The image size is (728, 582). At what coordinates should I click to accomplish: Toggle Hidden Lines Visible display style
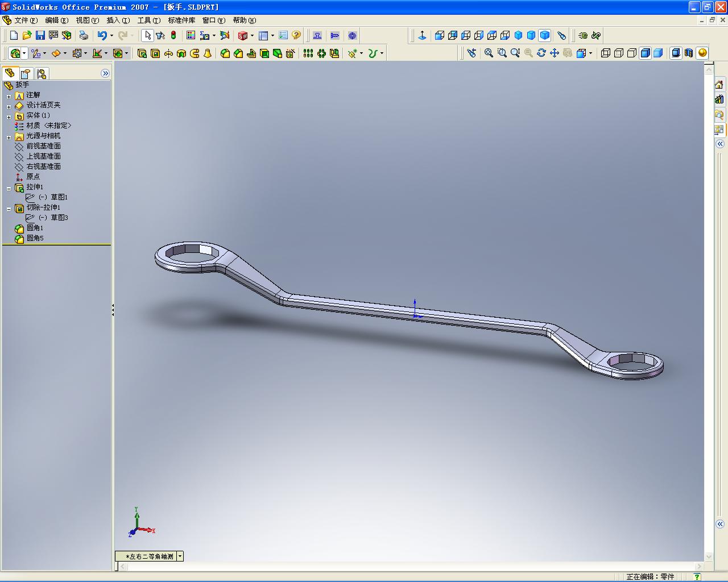(x=619, y=53)
